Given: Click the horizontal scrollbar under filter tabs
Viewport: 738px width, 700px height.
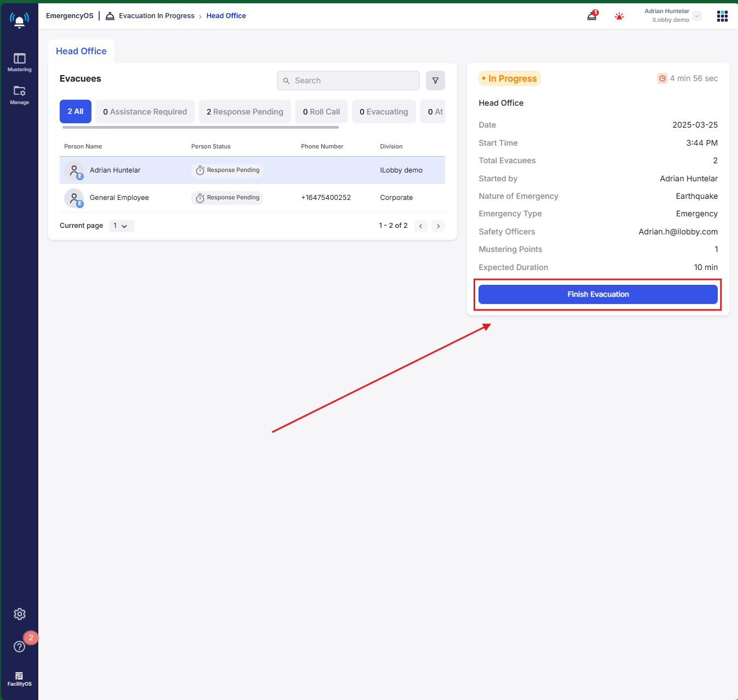Looking at the screenshot, I should pos(200,128).
